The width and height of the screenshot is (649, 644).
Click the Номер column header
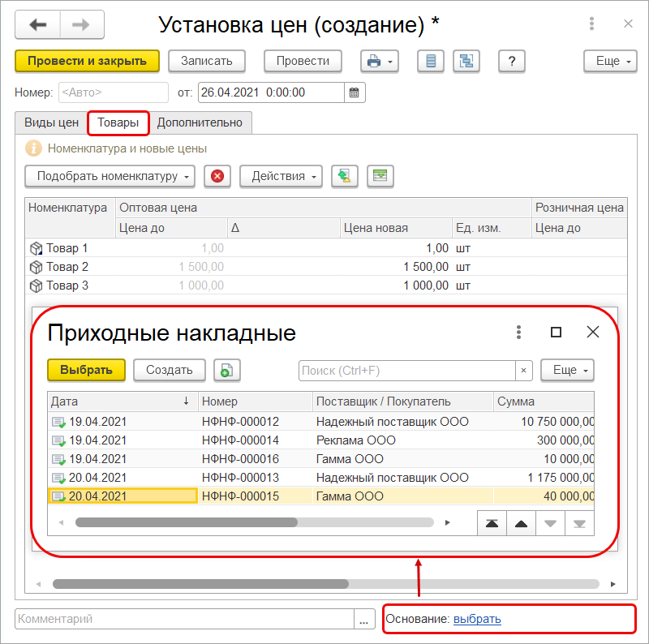point(255,401)
